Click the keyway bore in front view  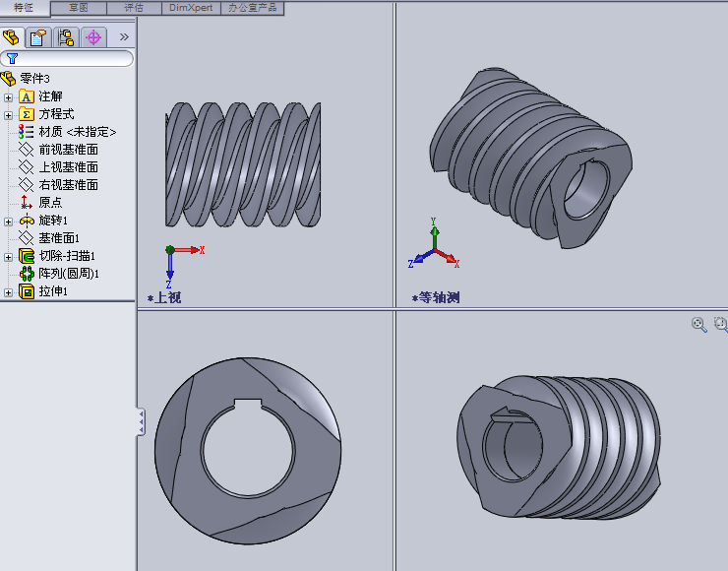[x=248, y=448]
